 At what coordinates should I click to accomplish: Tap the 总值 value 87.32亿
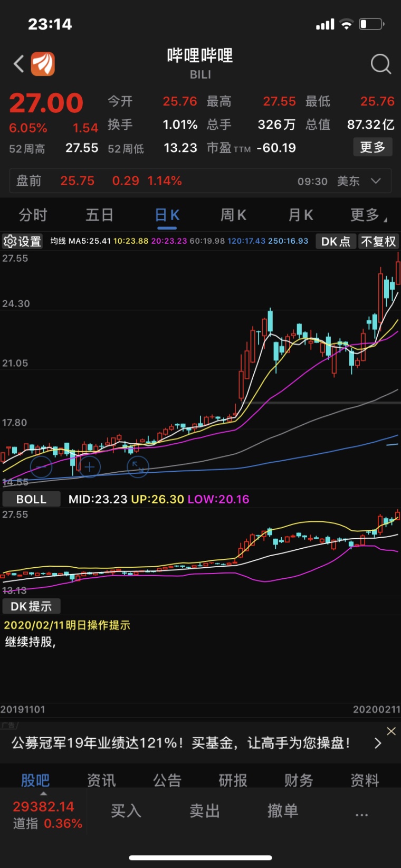click(370, 125)
